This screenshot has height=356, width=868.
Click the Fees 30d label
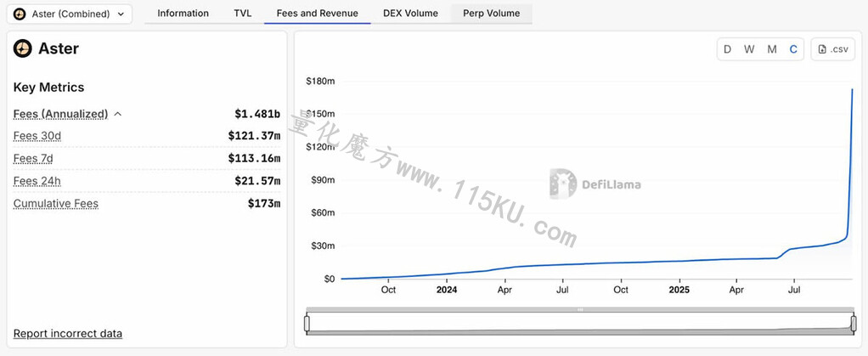(x=37, y=136)
